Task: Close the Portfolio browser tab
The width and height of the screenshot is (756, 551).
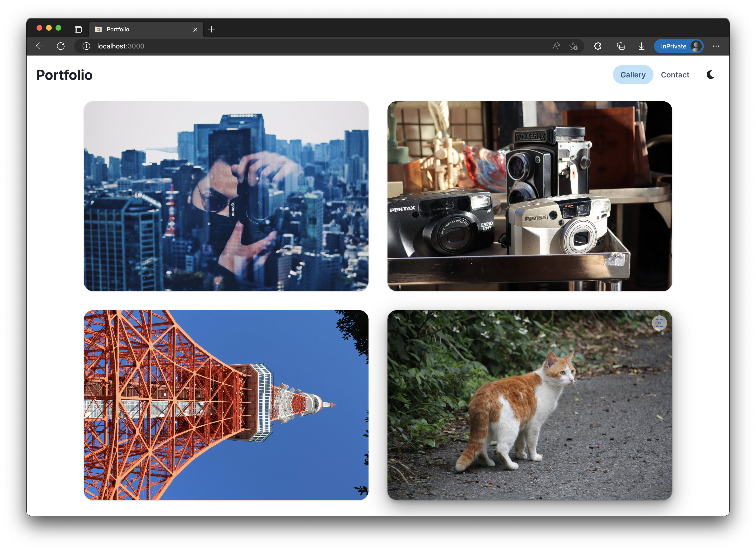Action: pos(195,30)
